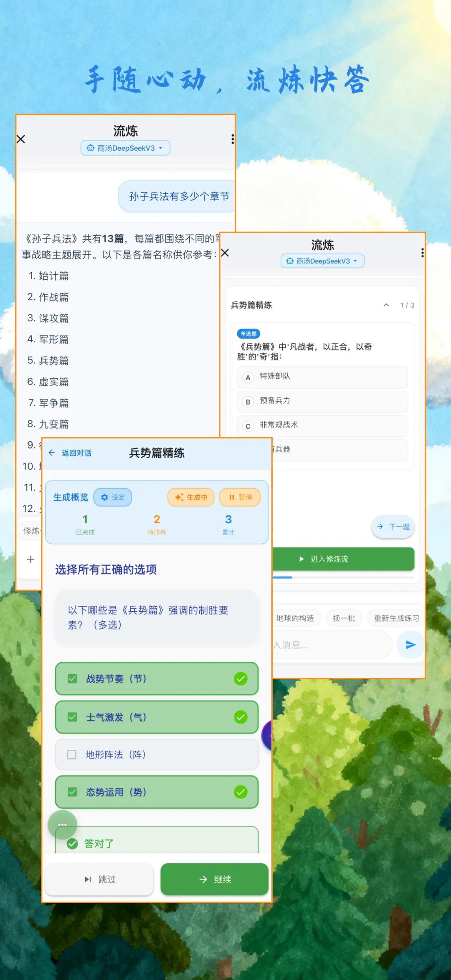Select list item 7. 军争篇
The image size is (451, 980).
click(48, 403)
